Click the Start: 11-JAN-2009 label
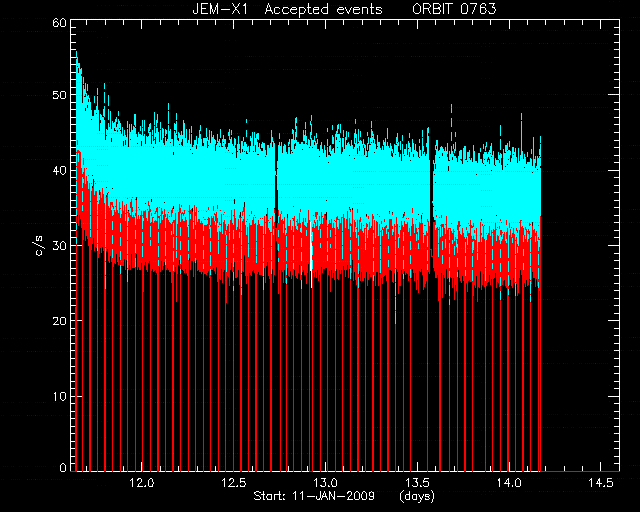 pos(314,496)
